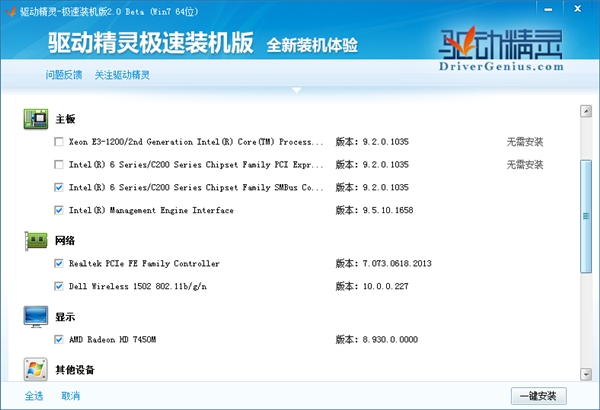This screenshot has height=410, width=600.
Task: Click the 全新装机体验 banner subtitle
Action: [x=312, y=45]
